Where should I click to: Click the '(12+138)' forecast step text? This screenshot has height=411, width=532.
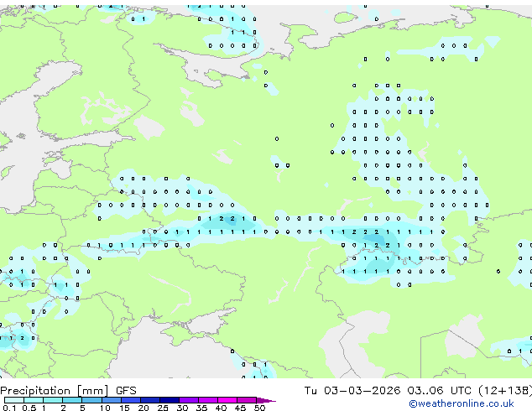coord(505,391)
